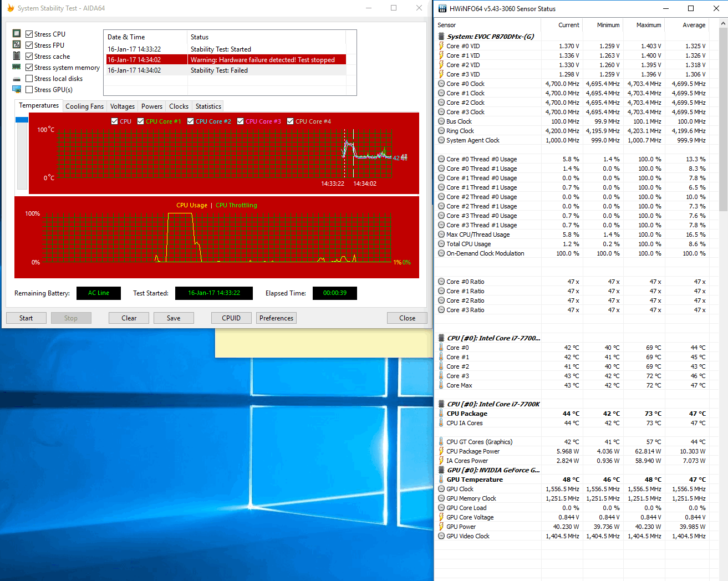Open the CPUID button
The height and width of the screenshot is (581, 728).
pyautogui.click(x=231, y=318)
